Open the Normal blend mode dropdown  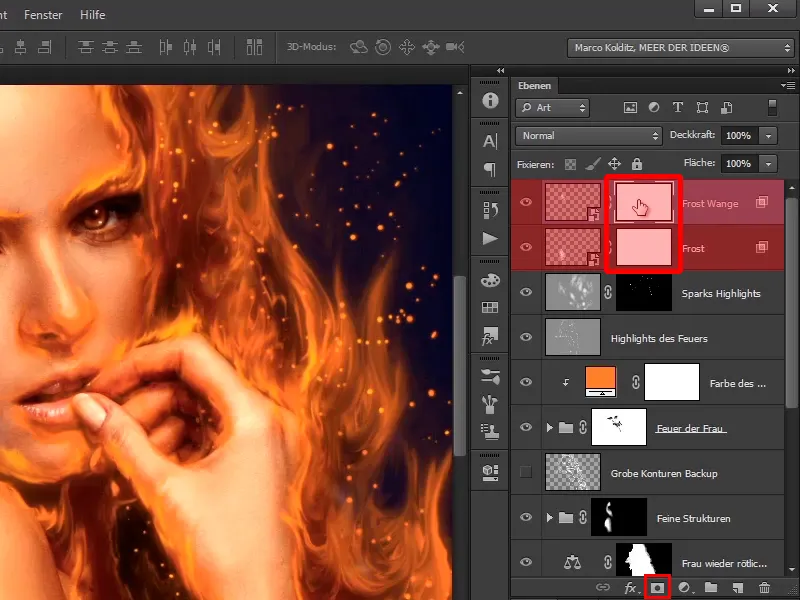coord(589,135)
